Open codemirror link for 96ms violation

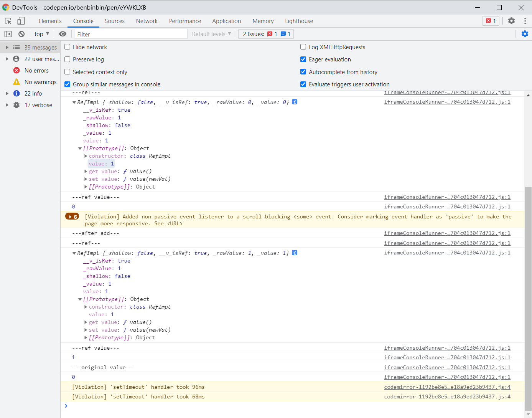447,387
